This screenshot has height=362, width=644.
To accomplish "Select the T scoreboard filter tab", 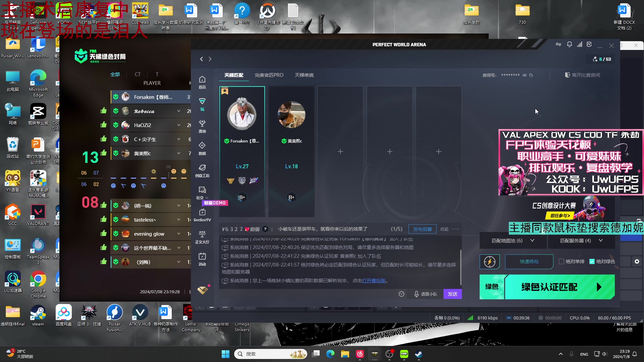I will click(x=157, y=74).
